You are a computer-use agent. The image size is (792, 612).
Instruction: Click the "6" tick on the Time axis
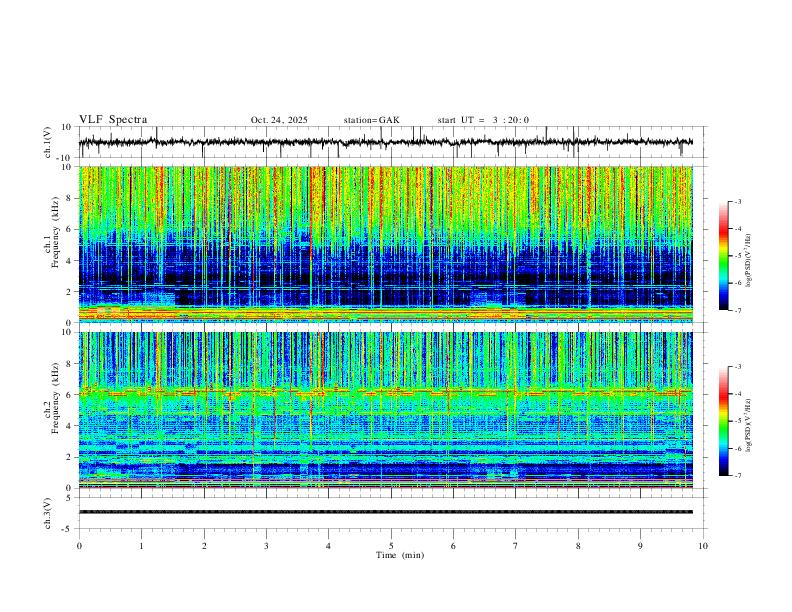point(453,546)
